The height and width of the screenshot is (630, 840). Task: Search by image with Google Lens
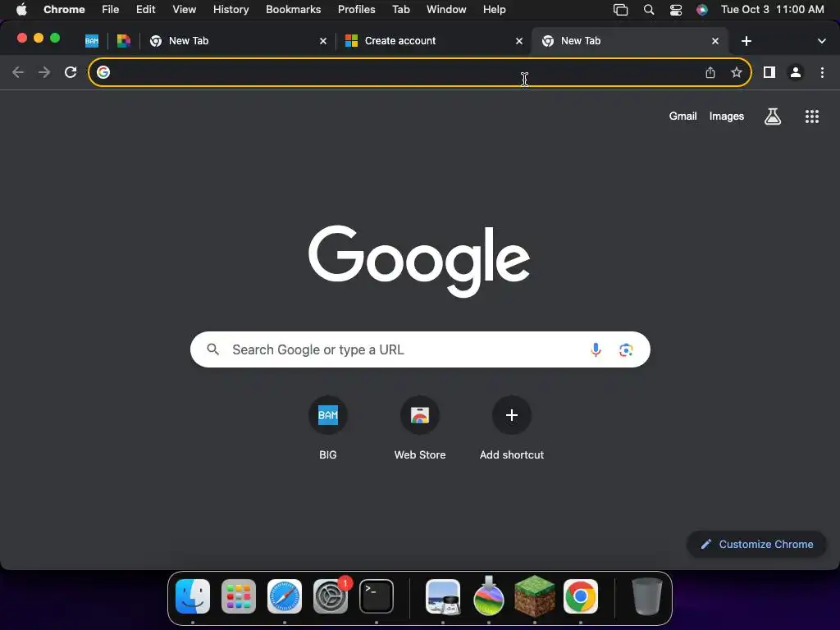[x=626, y=349]
